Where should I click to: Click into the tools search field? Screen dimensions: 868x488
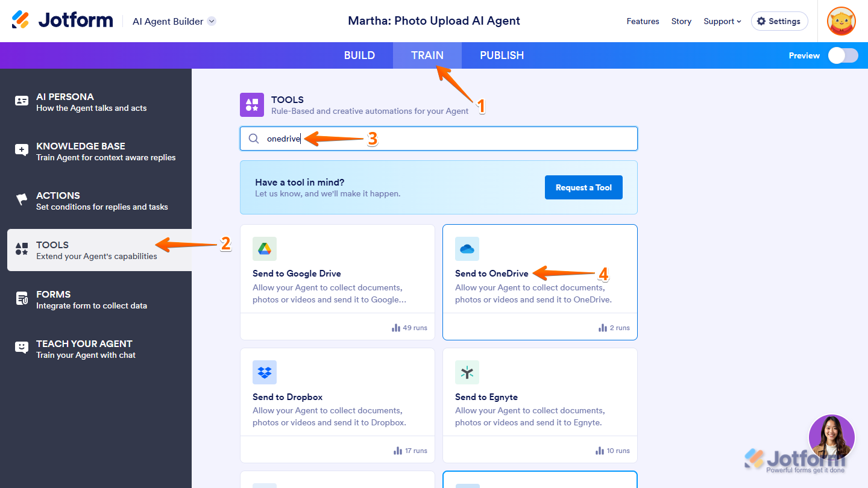pos(446,139)
